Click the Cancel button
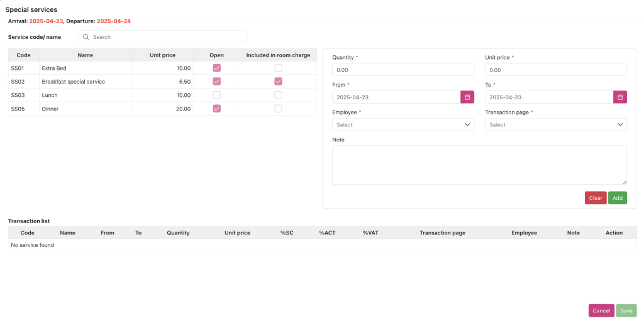 click(x=601, y=310)
